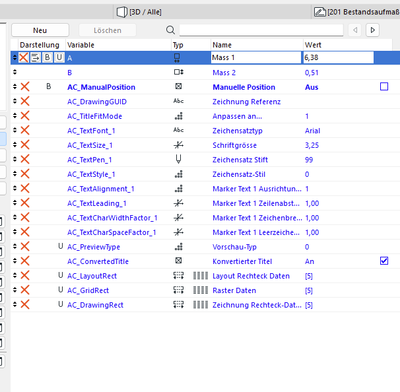Go to next search result arrow
400x392 pixels.
tap(372, 30)
